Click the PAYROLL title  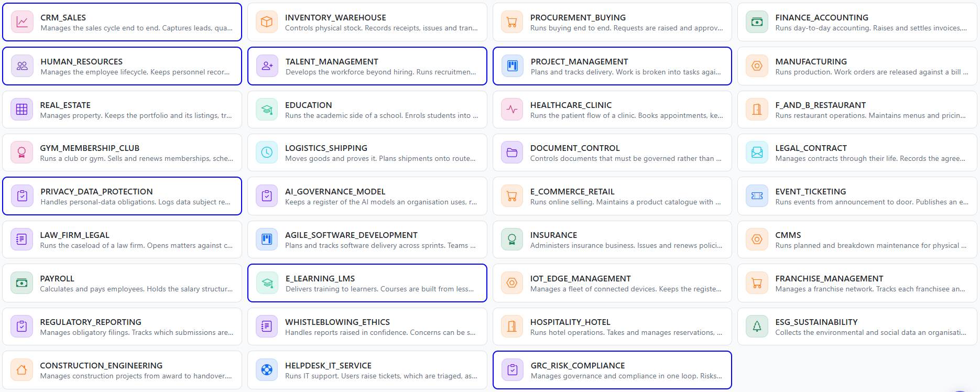point(57,278)
